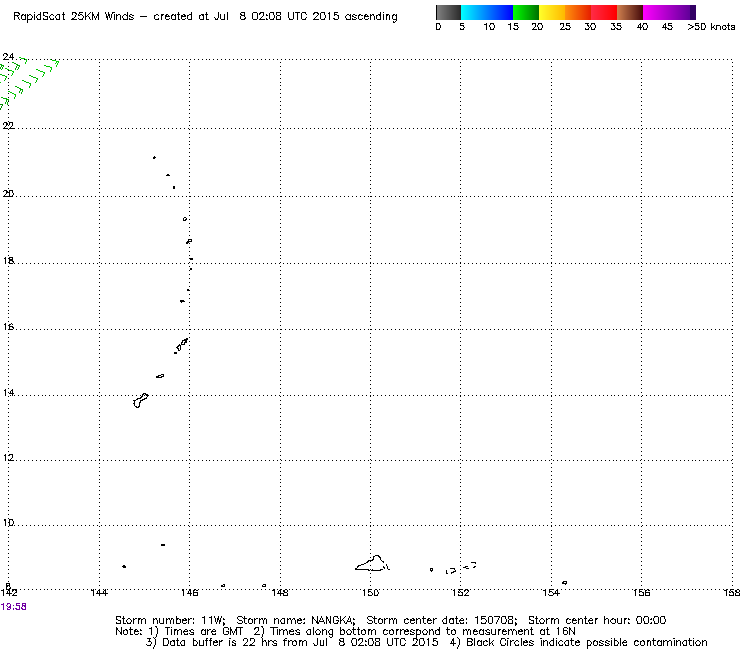The height and width of the screenshot is (650, 740).
Task: Click the gray 0-5 knots color segment
Action: [x=448, y=12]
